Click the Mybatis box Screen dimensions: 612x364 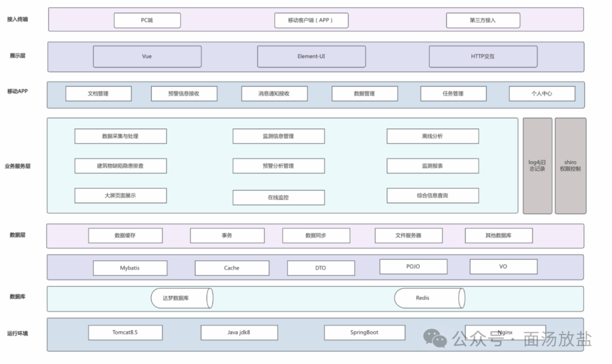pyautogui.click(x=130, y=268)
